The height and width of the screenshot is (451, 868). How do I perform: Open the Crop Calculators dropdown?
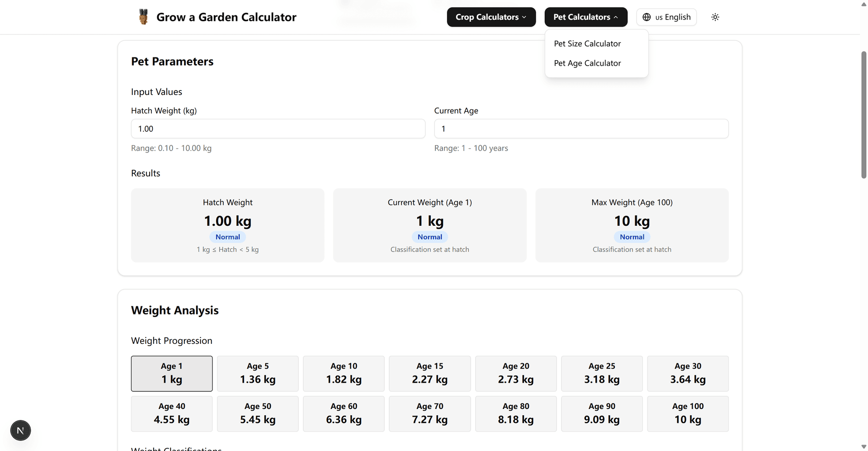coord(491,17)
